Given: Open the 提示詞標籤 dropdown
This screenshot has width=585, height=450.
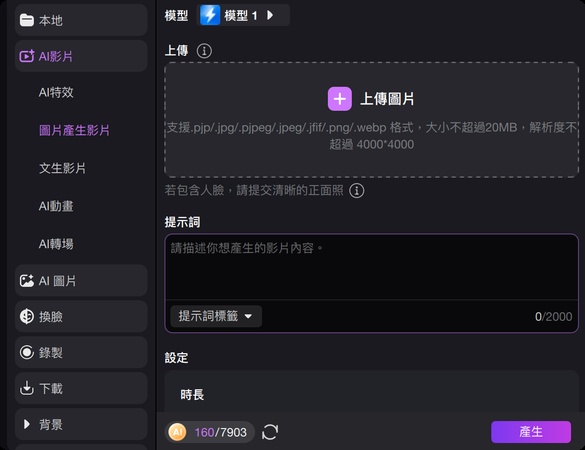Looking at the screenshot, I should [216, 316].
